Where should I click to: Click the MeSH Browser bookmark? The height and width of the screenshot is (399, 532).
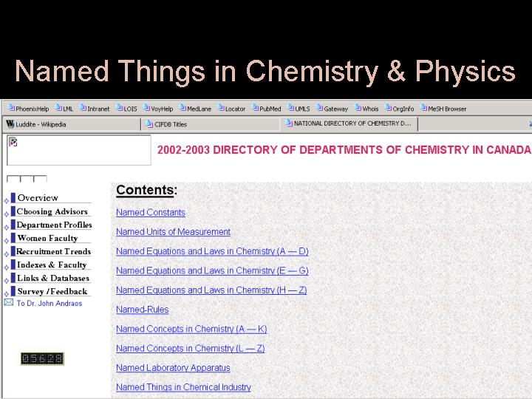pyautogui.click(x=444, y=109)
